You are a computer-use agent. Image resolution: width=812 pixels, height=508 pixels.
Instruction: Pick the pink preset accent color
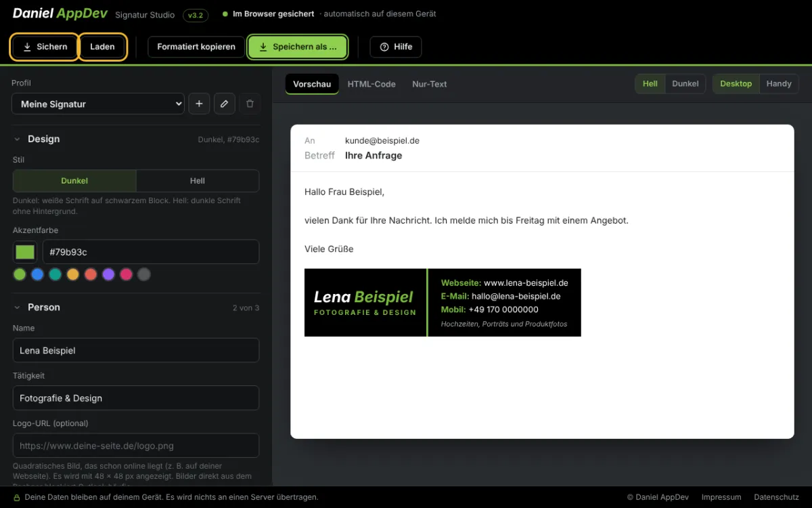click(x=126, y=274)
